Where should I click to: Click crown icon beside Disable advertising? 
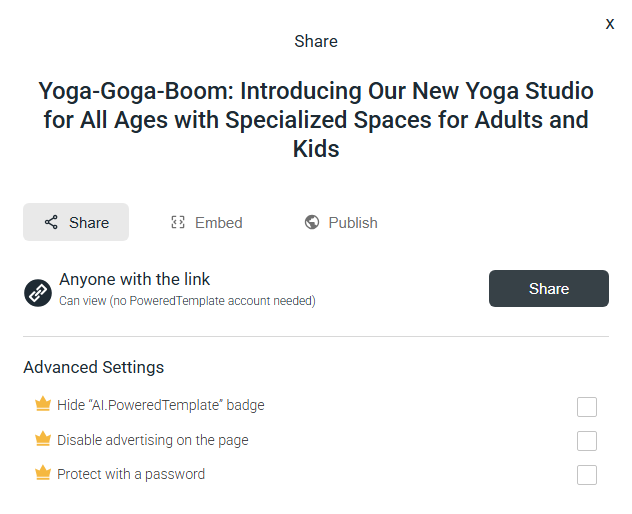click(x=43, y=439)
